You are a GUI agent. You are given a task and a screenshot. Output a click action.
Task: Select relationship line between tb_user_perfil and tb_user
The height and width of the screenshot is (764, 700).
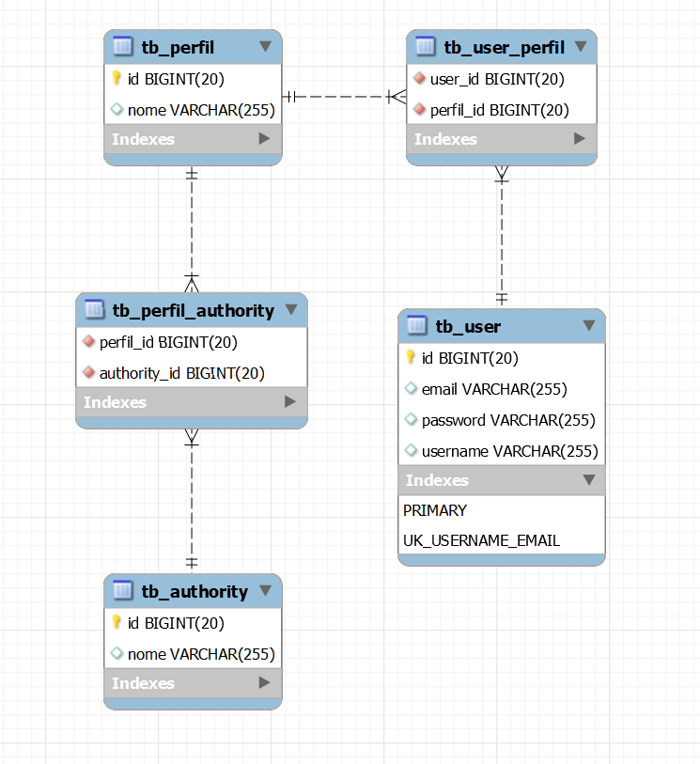point(502,237)
